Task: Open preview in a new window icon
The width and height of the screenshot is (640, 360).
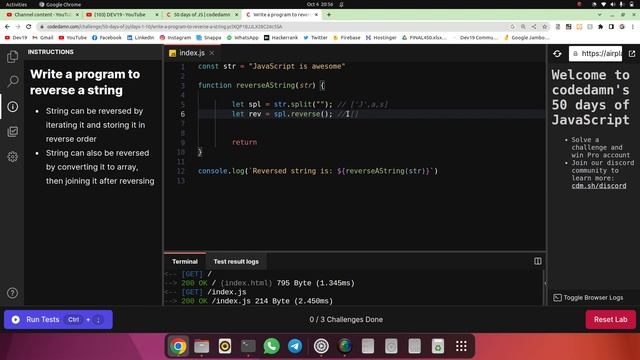Action: point(632,53)
